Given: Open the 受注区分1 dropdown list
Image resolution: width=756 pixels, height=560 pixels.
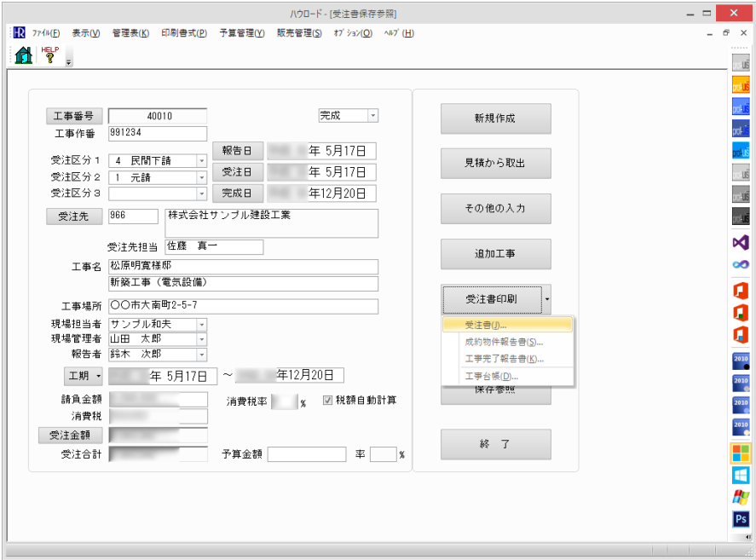Looking at the screenshot, I should (x=202, y=160).
